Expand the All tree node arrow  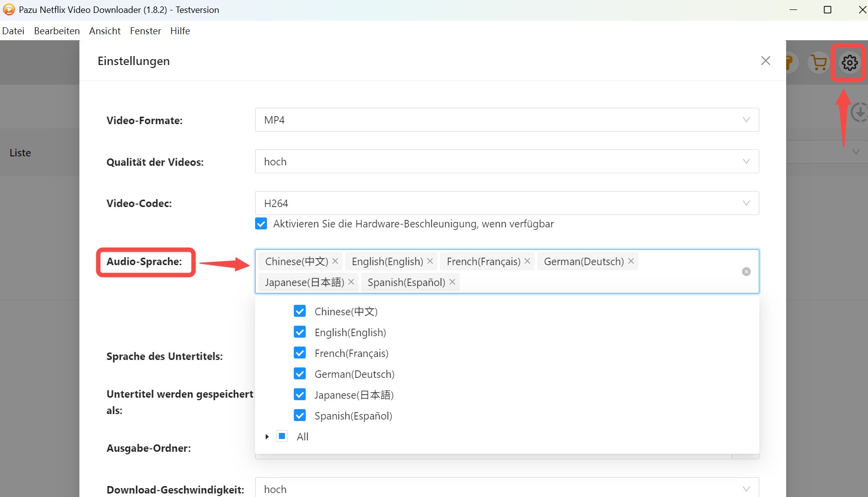267,437
